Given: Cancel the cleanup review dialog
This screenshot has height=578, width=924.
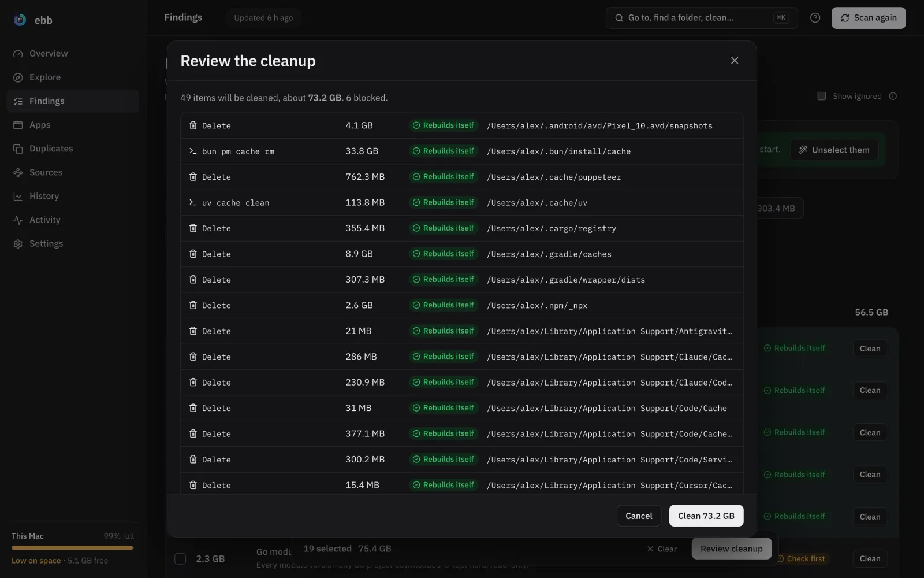Looking at the screenshot, I should [639, 516].
